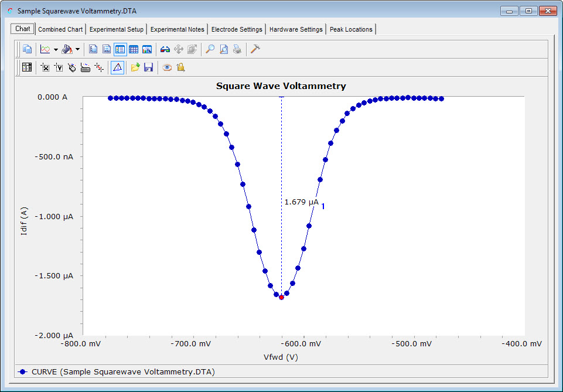Open print preview icon
563x392 pixels.
coord(224,49)
